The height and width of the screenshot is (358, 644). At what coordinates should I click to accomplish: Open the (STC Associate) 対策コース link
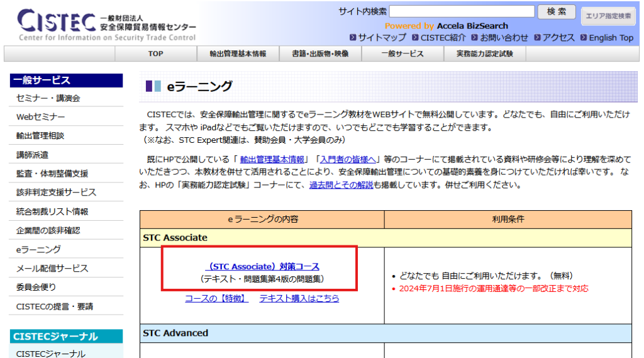[262, 266]
